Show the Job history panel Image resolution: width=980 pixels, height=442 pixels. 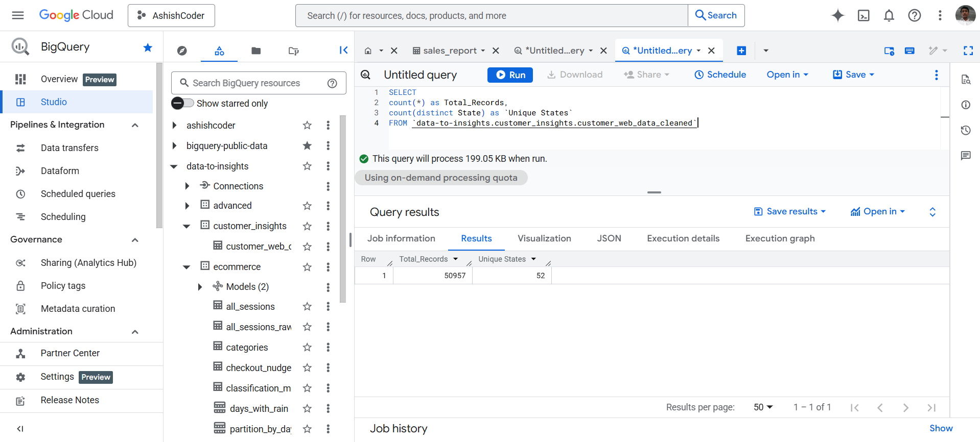point(941,428)
